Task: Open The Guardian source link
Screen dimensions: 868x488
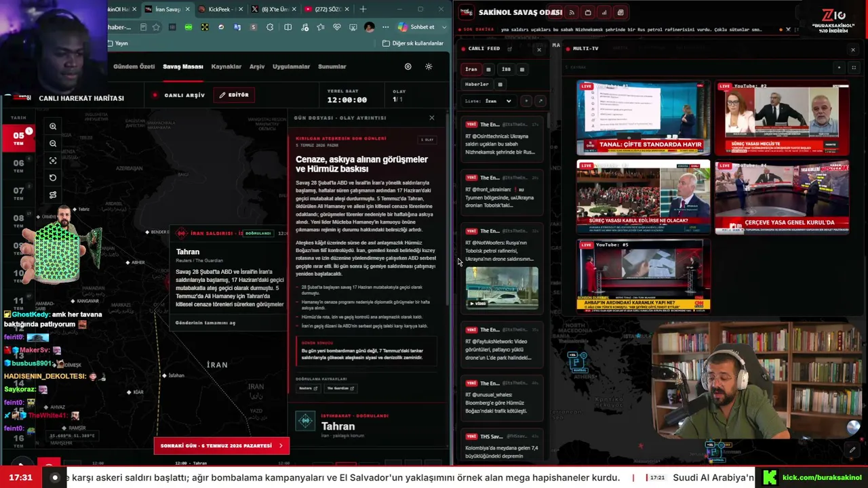Action: click(340, 388)
